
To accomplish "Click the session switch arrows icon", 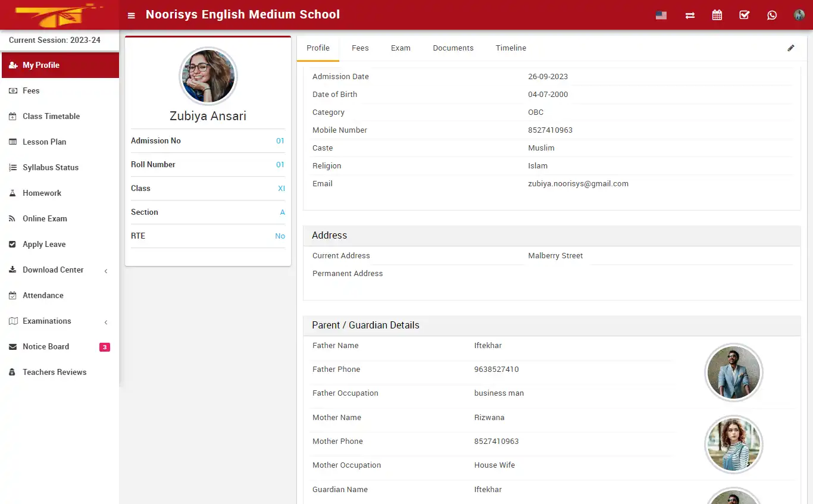I will [689, 15].
